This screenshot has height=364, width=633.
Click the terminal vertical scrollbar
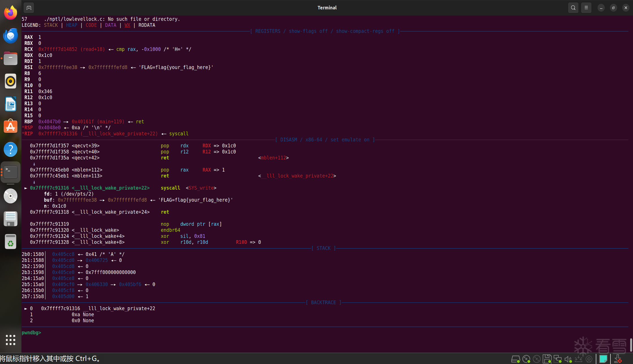coord(631,345)
